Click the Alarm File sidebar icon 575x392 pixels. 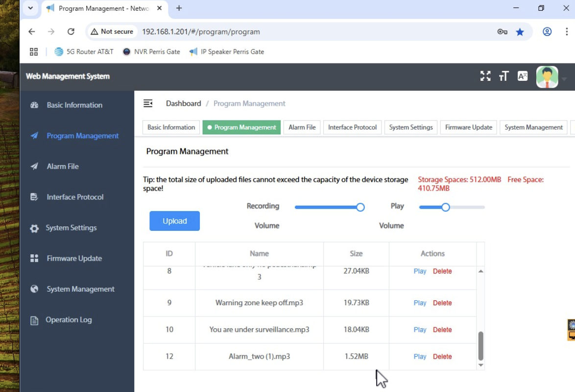tap(34, 166)
